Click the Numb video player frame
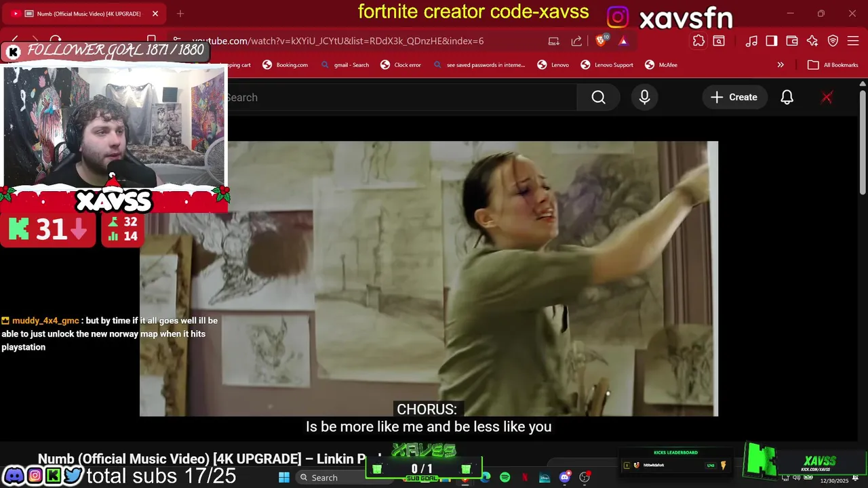868x488 pixels. (x=429, y=279)
